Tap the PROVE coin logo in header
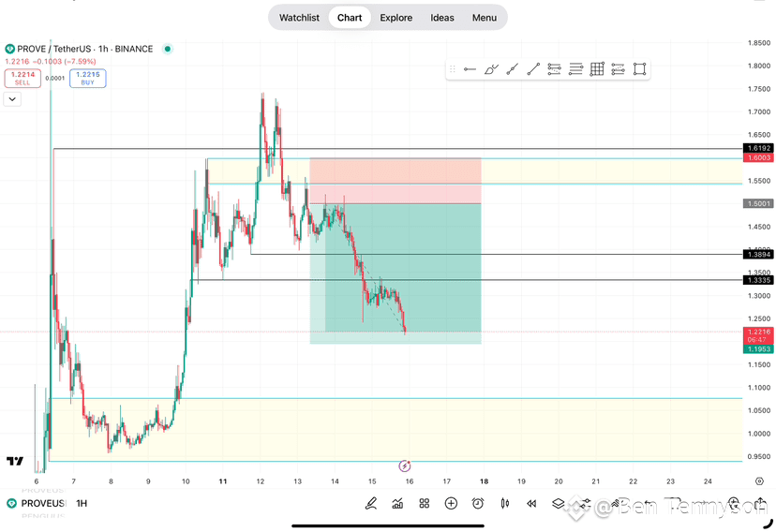Viewport: 776px width, 532px height. pyautogui.click(x=9, y=49)
